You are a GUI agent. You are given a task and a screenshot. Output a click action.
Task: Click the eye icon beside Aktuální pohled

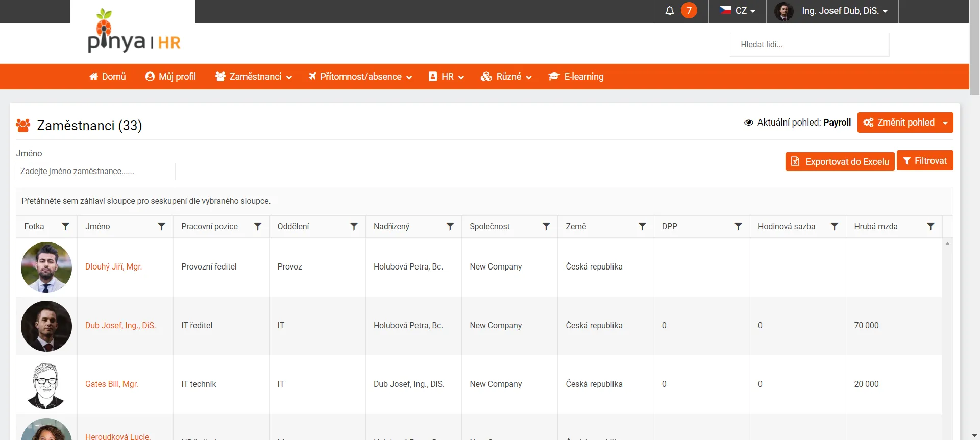tap(749, 123)
